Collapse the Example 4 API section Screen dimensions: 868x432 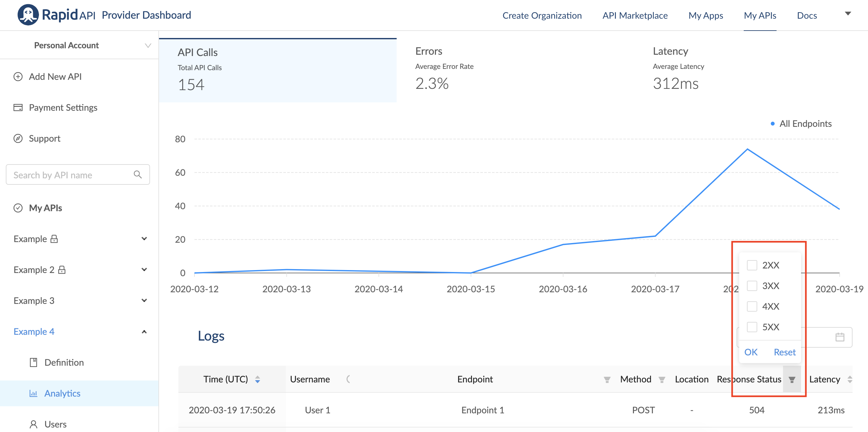(x=144, y=332)
